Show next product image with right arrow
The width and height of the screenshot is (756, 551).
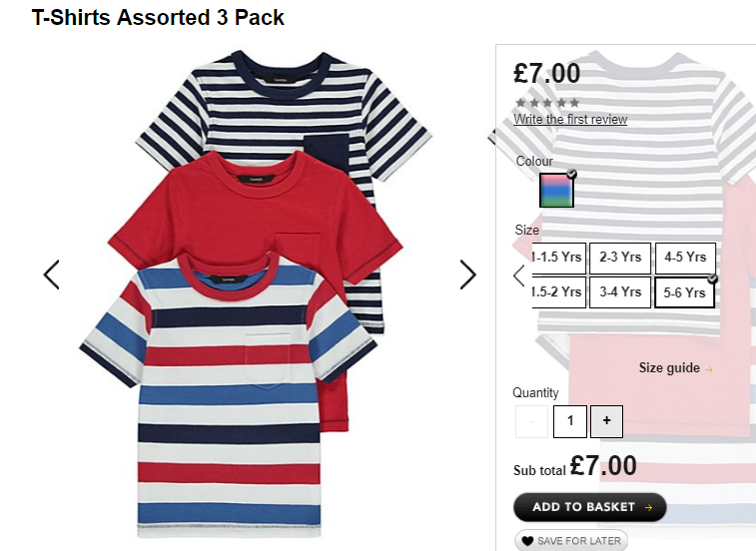pos(467,275)
